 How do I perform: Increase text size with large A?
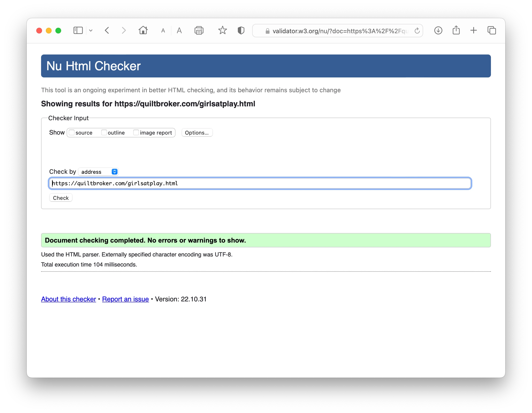pyautogui.click(x=179, y=31)
